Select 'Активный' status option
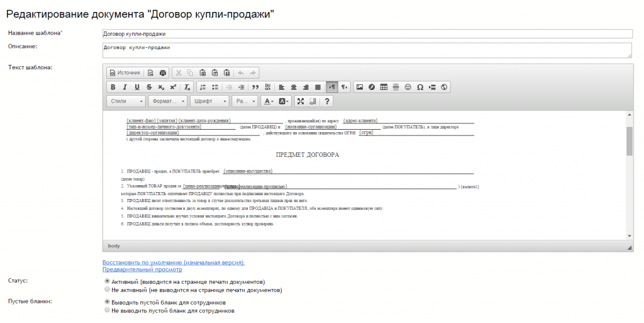Screen dimensions: 644x323 click(x=107, y=281)
